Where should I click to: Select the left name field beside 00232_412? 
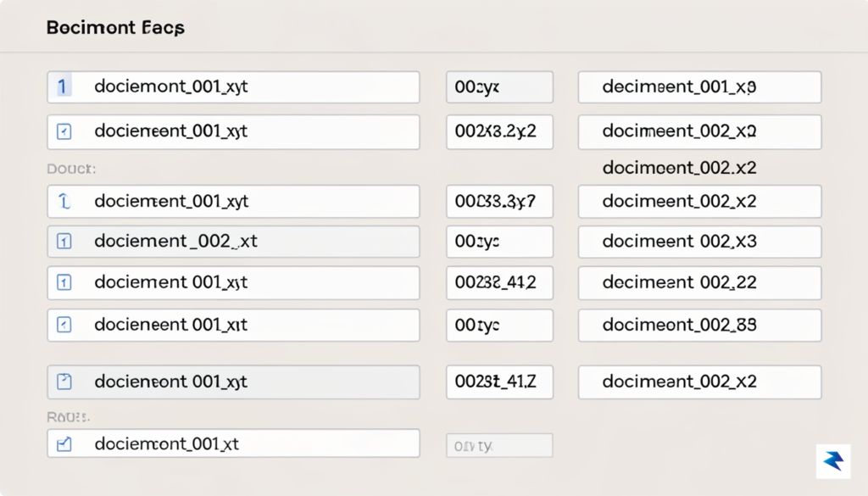click(x=233, y=283)
